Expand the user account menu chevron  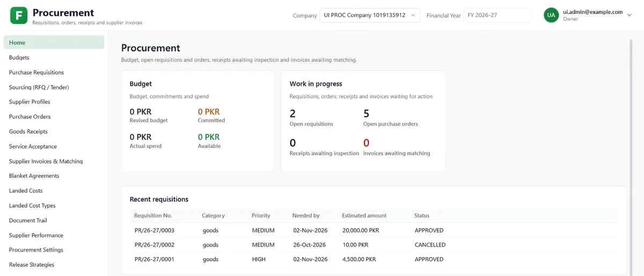630,15
